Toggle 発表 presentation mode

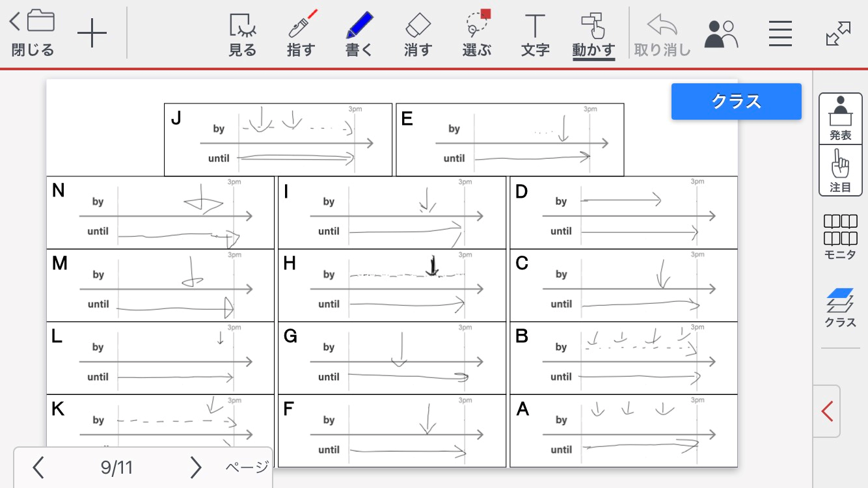(x=840, y=118)
